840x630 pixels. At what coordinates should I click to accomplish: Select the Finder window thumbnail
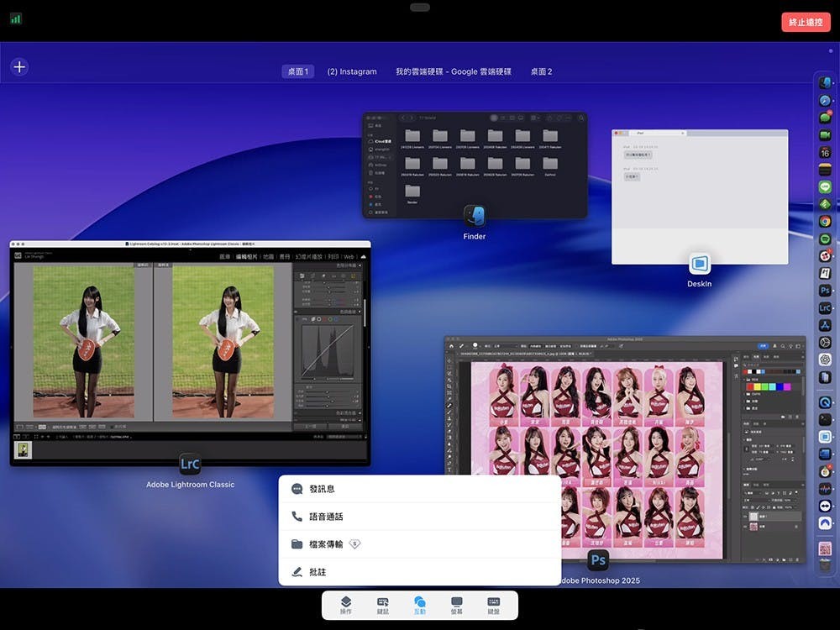[x=475, y=165]
